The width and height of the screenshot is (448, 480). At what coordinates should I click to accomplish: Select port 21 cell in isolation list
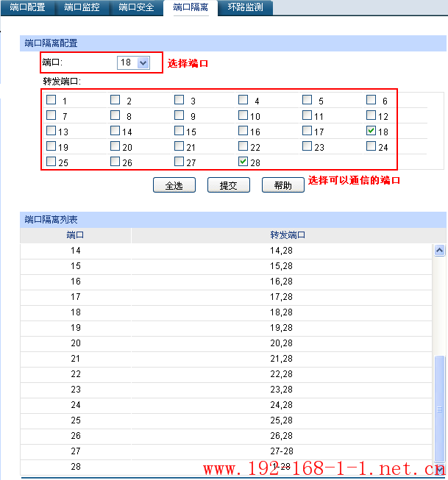coord(76,359)
